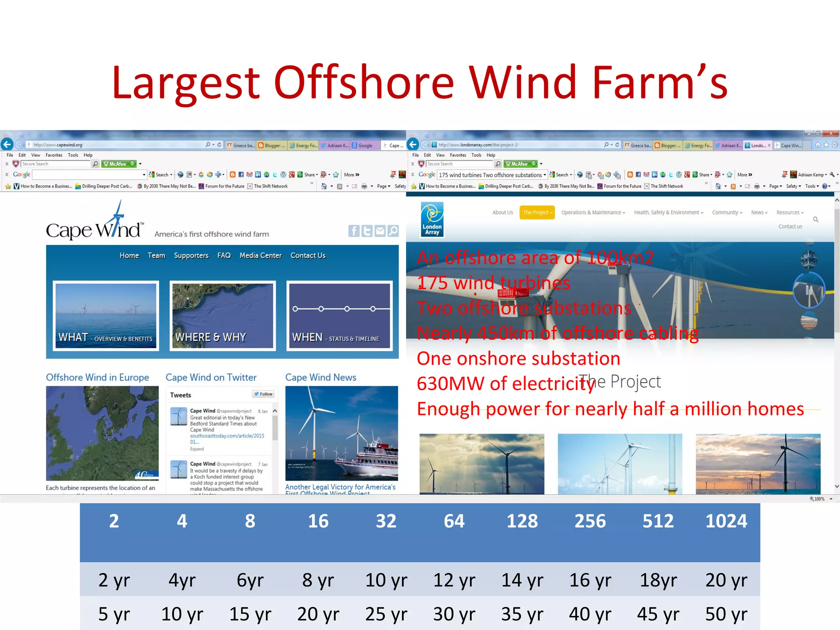Click the Blogger icon in Cape Wind browser's Google toolbar

tap(233, 175)
